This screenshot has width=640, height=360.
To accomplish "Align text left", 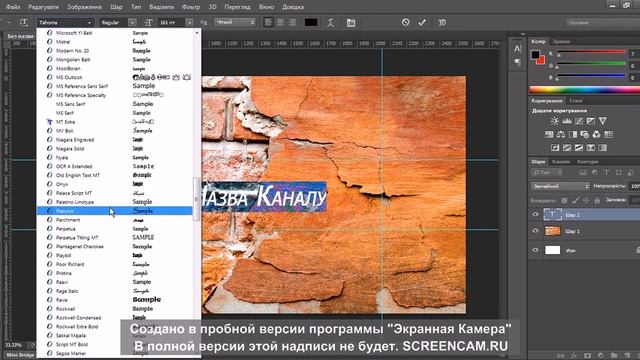I will [268, 22].
